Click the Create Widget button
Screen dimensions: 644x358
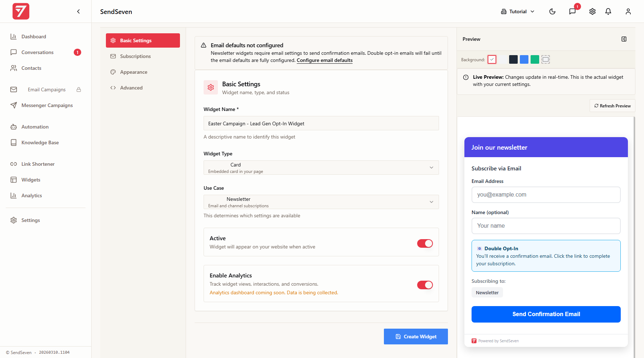(416, 337)
